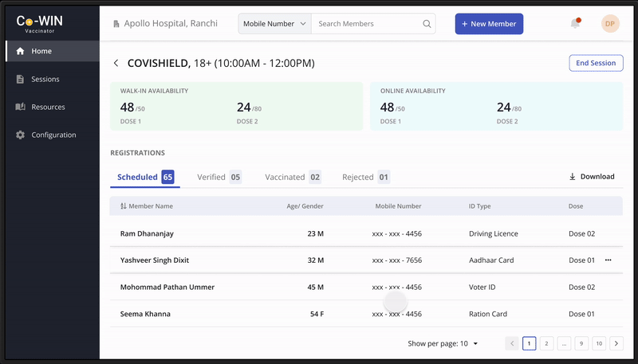Select page 1 in pagination
Image resolution: width=638 pixels, height=364 pixels.
pos(529,343)
